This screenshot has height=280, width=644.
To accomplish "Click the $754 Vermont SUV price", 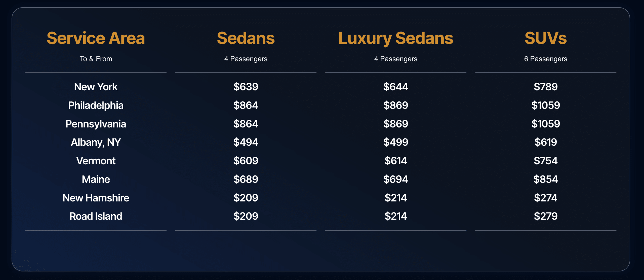I will click(546, 161).
